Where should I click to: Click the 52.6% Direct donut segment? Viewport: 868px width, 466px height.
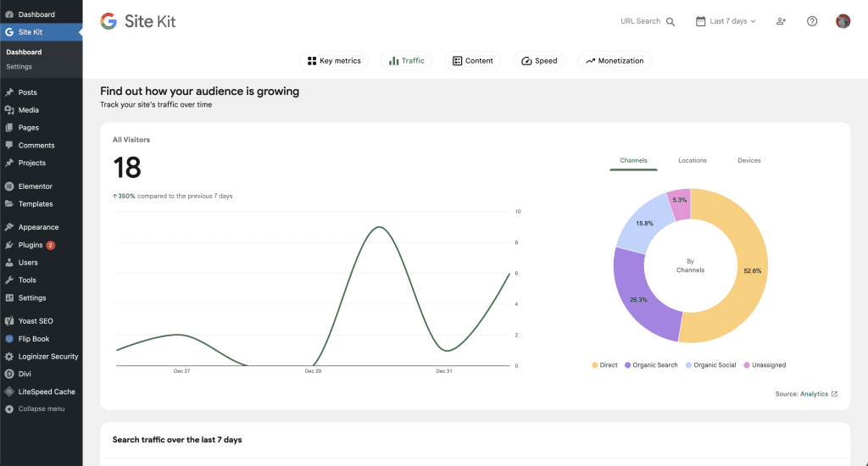(x=752, y=270)
